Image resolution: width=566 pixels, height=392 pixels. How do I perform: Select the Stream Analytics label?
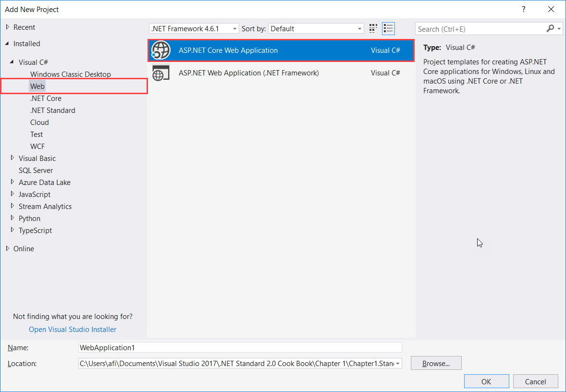coord(45,207)
